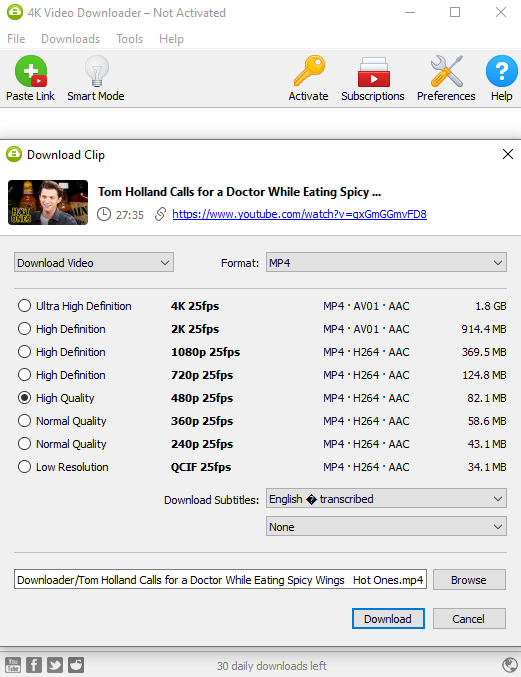Open the Reddit icon in status bar
The image size is (521, 677).
[x=76, y=665]
